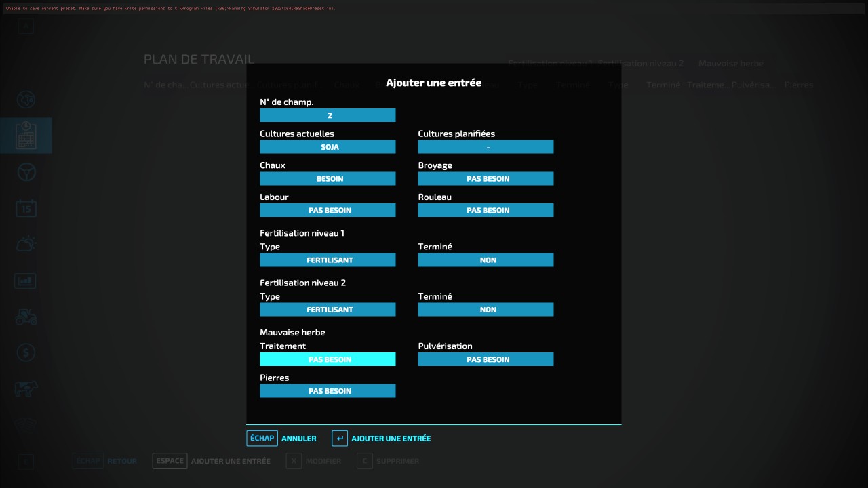
Task: Change Cultures planifiées selector
Action: [x=486, y=147]
